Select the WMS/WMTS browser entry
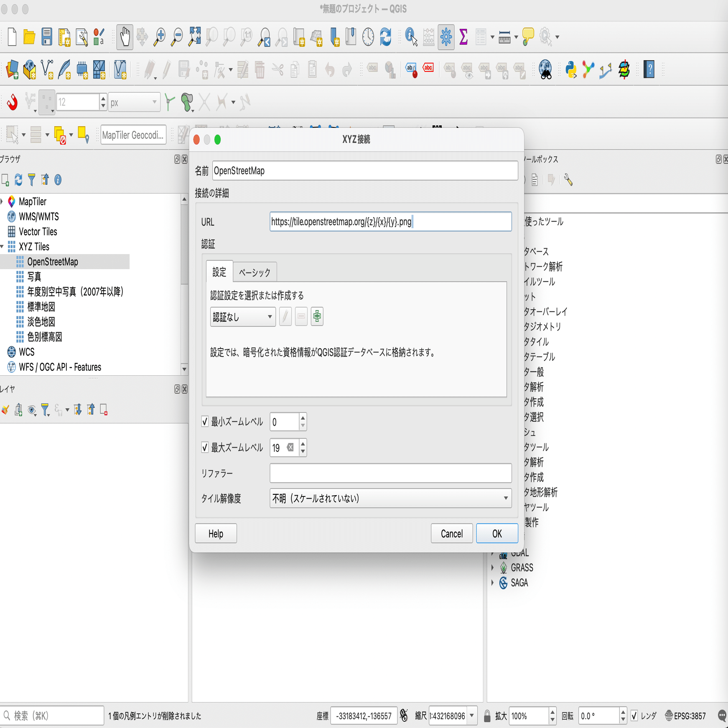The width and height of the screenshot is (728, 728). tap(39, 216)
